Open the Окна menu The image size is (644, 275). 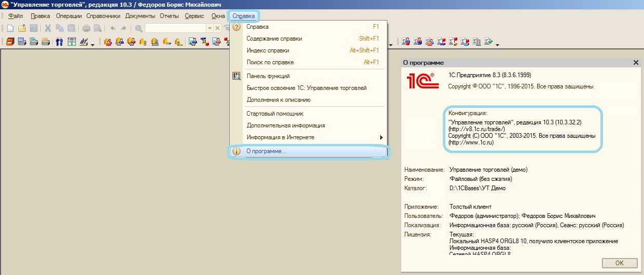218,16
